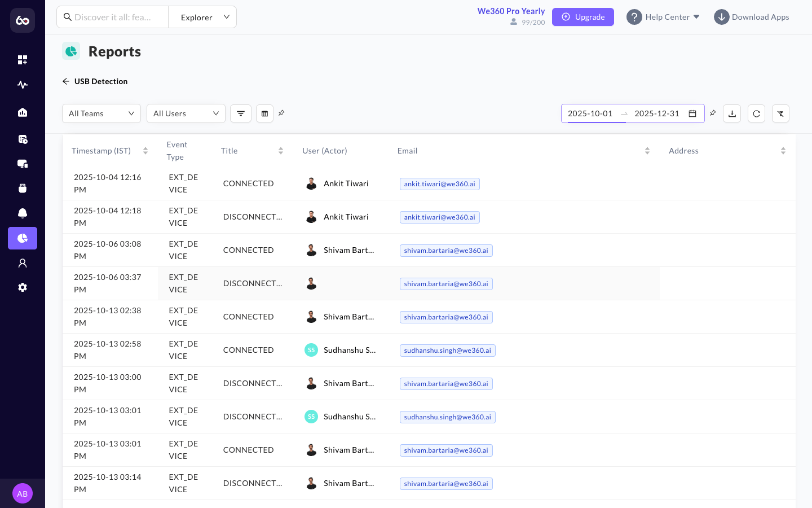812x508 pixels.
Task: Click Download Apps
Action: pos(752,17)
